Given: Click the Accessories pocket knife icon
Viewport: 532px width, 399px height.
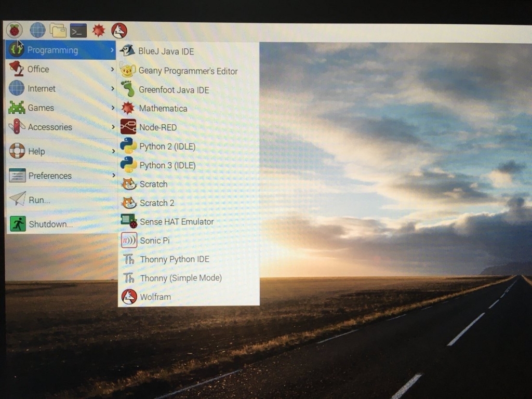Looking at the screenshot, I should click(17, 127).
